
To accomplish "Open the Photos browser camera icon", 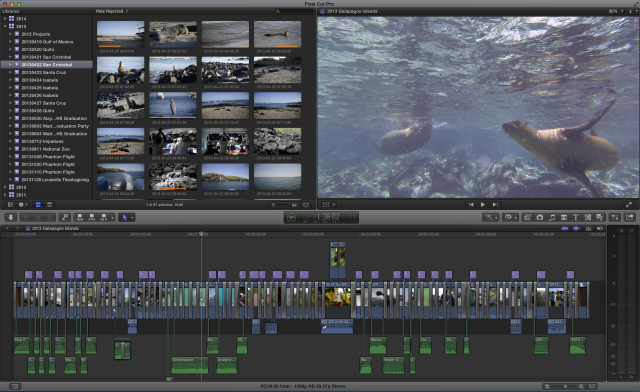I will (540, 217).
